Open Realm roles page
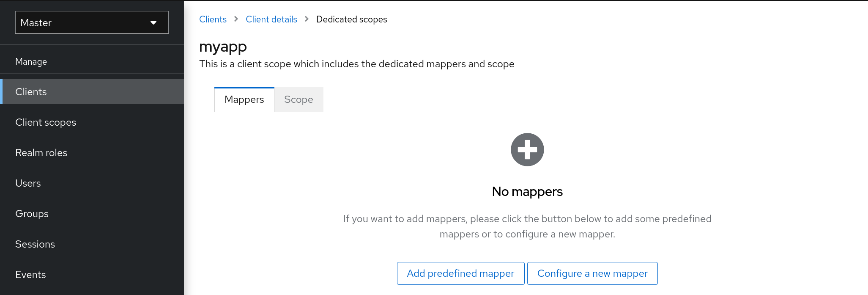868x295 pixels. coord(41,153)
